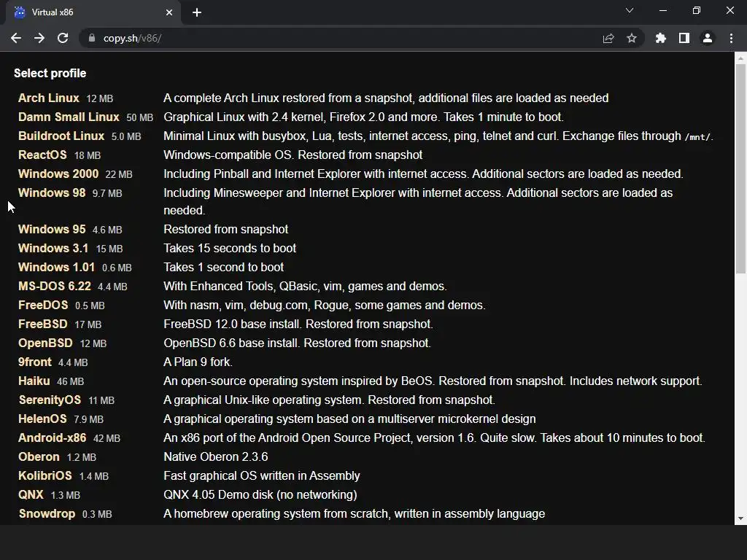The width and height of the screenshot is (747, 560).
Task: Expand the tab search chevron
Action: (x=630, y=11)
